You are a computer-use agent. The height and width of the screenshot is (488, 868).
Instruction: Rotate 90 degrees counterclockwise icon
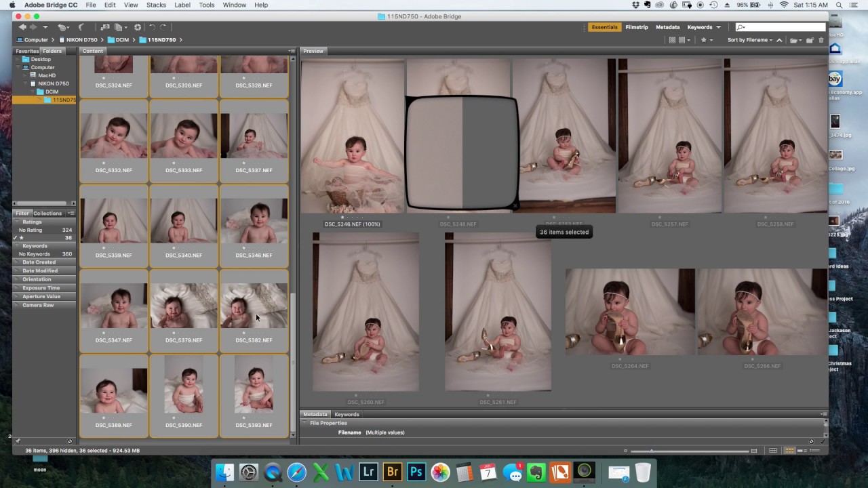(x=152, y=27)
